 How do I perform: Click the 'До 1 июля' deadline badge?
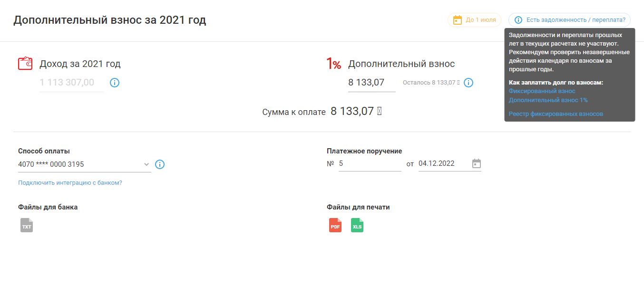click(x=474, y=20)
